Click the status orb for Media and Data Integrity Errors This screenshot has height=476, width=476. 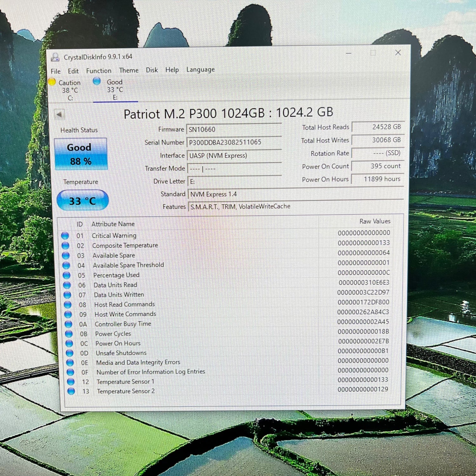[x=70, y=362]
